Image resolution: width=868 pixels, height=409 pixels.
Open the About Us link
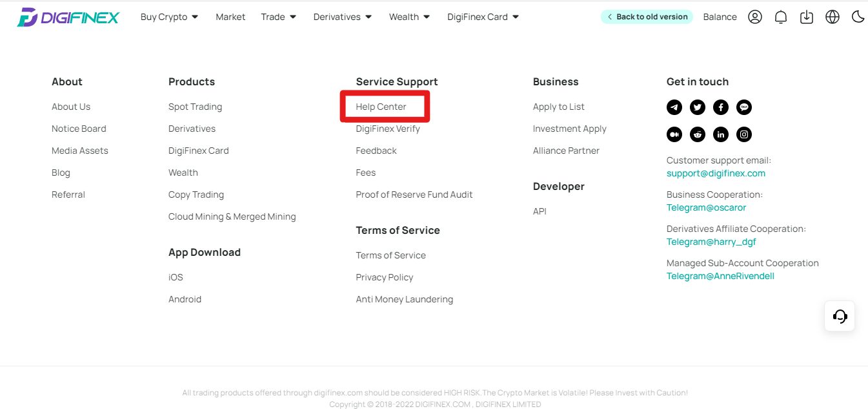point(71,107)
